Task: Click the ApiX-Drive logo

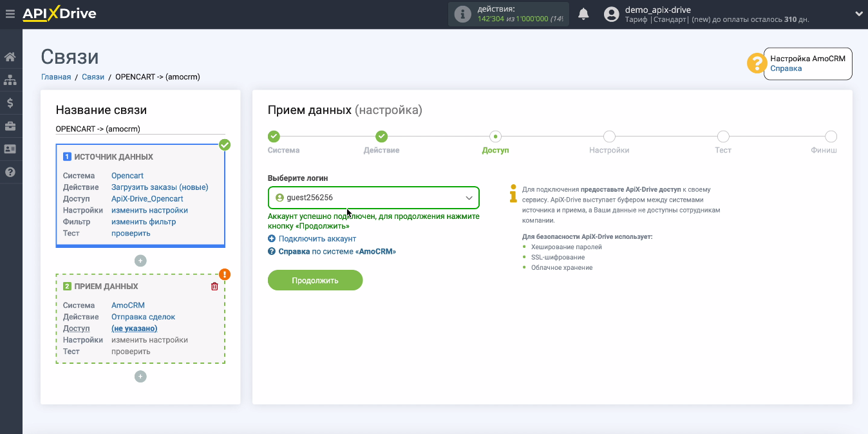Action: (59, 14)
